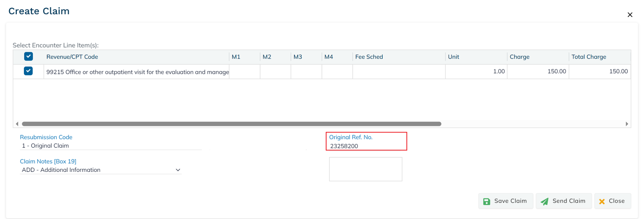Select the M1 modifier cell in row
Image resolution: width=644 pixels, height=219 pixels.
(x=244, y=72)
